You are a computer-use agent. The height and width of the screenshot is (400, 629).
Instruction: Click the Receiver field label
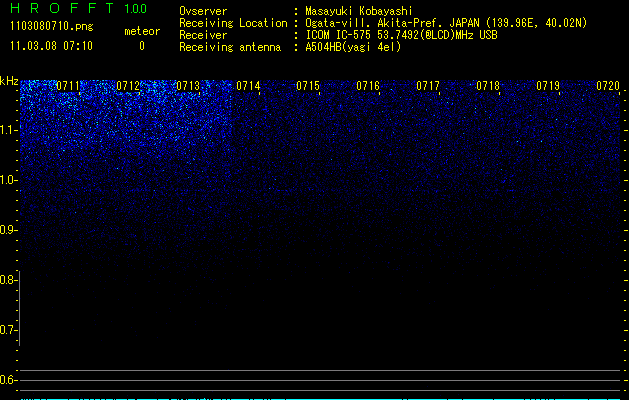(x=203, y=35)
